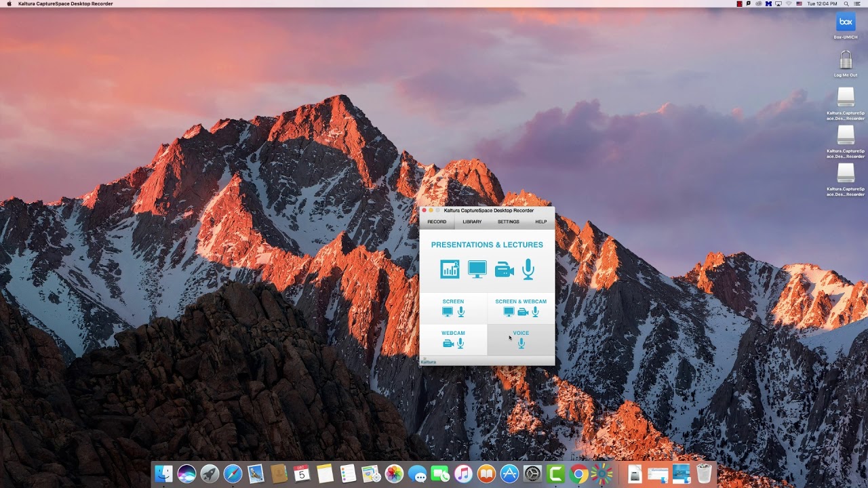Start a Presentations & Lectures recording
This screenshot has width=868, height=488.
point(487,261)
